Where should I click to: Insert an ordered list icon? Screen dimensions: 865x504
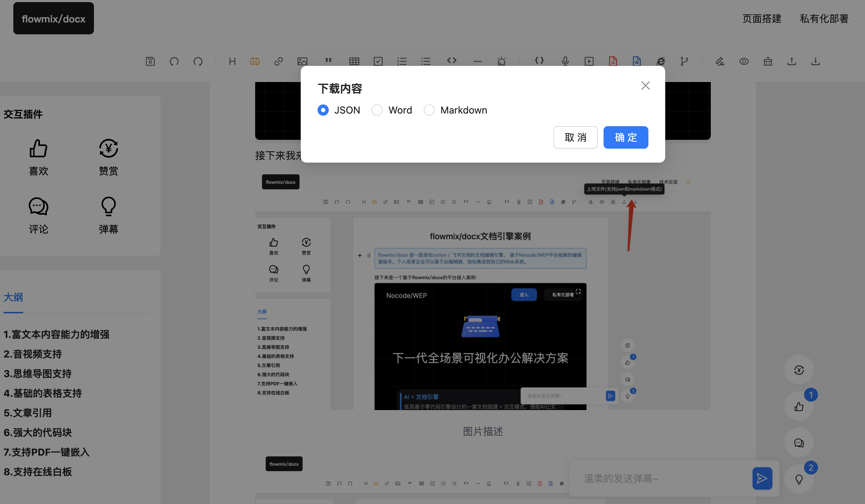tap(402, 61)
